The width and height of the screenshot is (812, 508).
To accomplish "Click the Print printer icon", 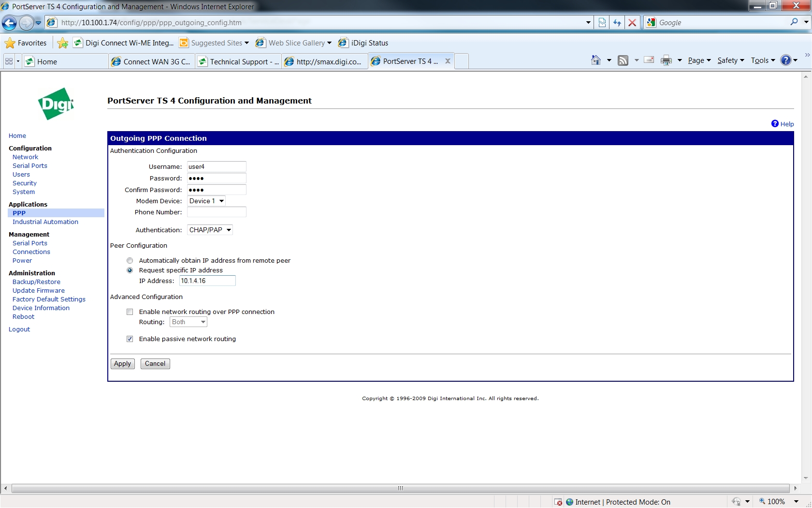I will pyautogui.click(x=666, y=60).
